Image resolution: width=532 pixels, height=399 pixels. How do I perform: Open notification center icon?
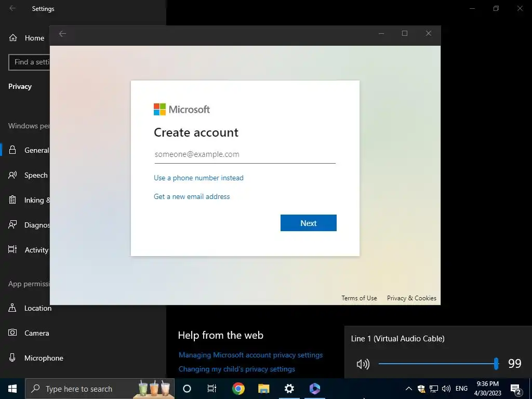click(516, 389)
